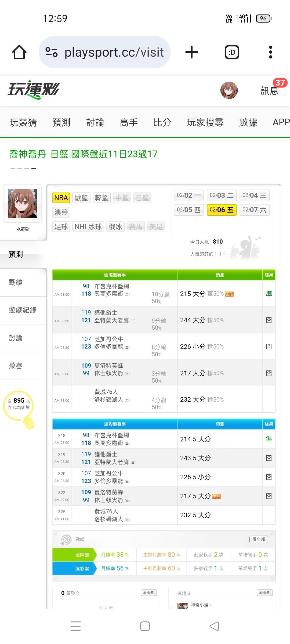Tap the playsport.cc address bar
Screen dimensions: 290x644
click(105, 52)
